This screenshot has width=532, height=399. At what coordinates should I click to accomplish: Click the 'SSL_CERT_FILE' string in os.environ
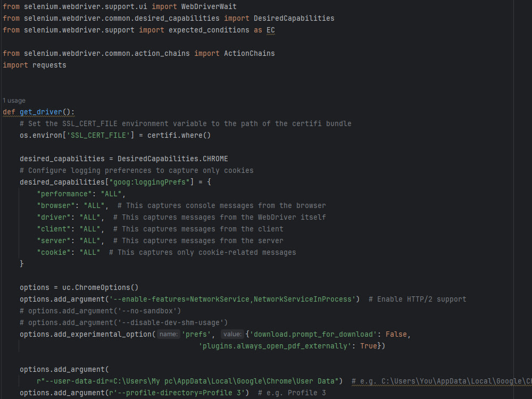(x=98, y=135)
